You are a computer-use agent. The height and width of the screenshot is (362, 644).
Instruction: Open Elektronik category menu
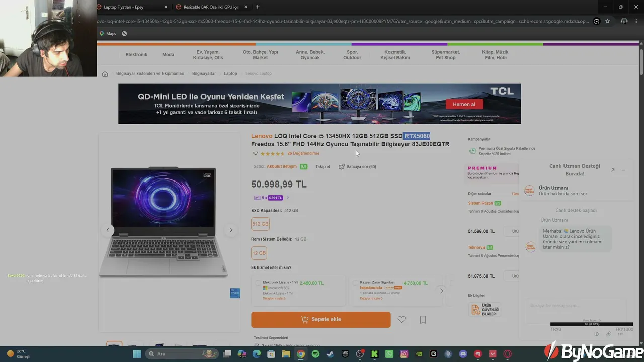[x=136, y=55]
